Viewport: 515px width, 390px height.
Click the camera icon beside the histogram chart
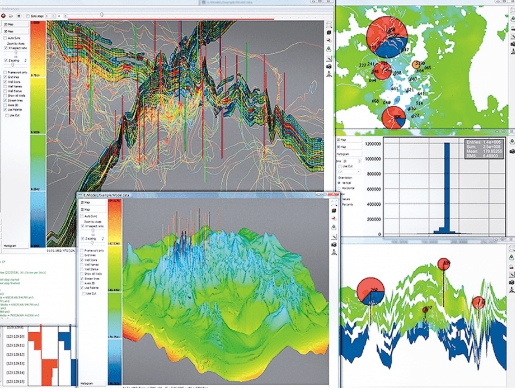512,152
